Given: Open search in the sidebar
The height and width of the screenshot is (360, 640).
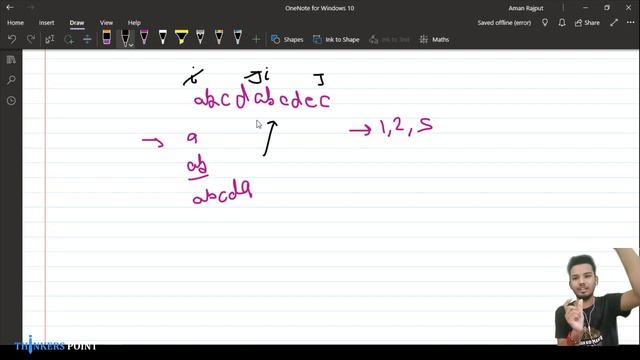Looking at the screenshot, I should coord(11,80).
